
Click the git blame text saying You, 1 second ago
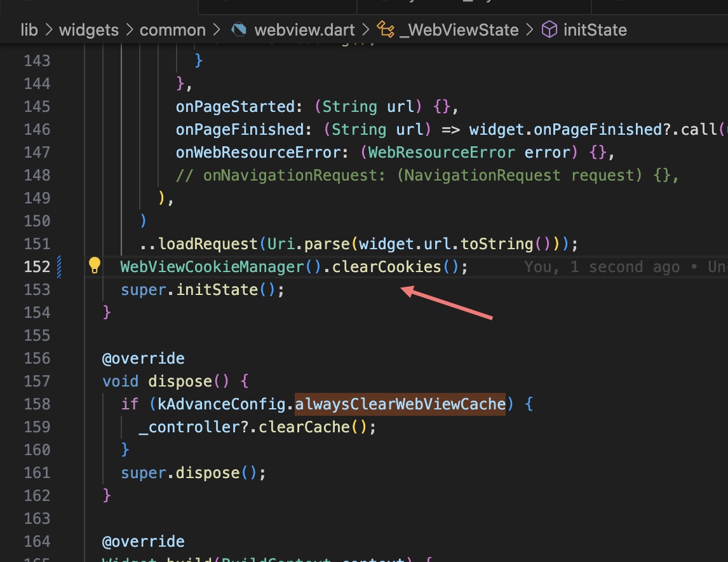pyautogui.click(x=602, y=266)
